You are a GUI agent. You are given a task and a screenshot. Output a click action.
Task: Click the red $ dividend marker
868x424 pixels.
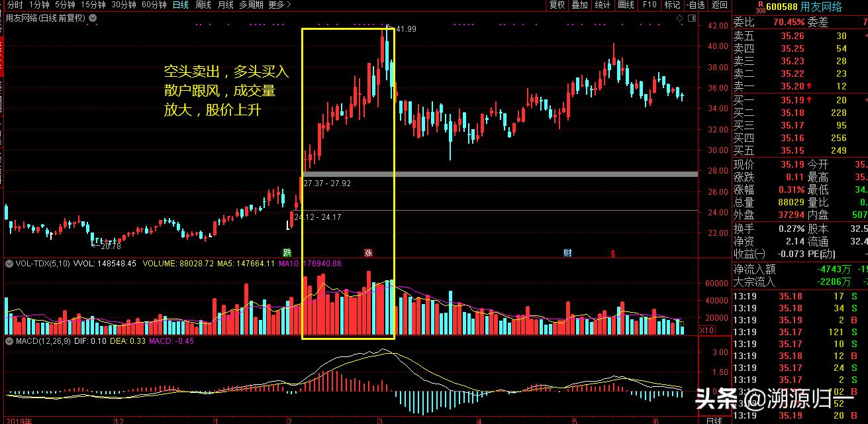pyautogui.click(x=613, y=252)
